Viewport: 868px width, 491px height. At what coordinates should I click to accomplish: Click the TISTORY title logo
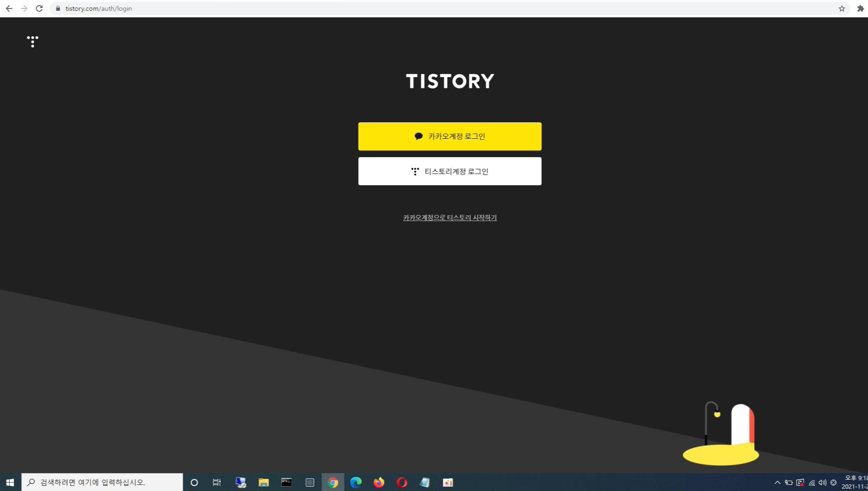click(450, 81)
